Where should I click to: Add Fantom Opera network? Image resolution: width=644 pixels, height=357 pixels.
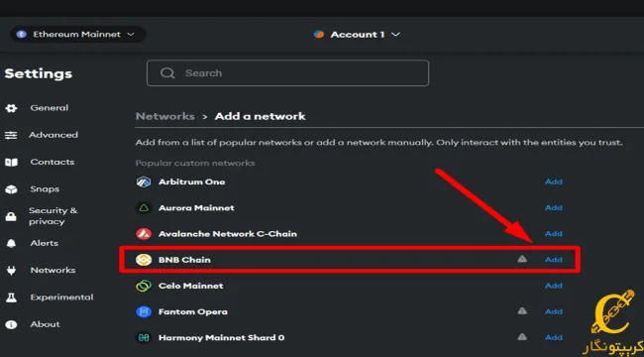[x=553, y=311]
